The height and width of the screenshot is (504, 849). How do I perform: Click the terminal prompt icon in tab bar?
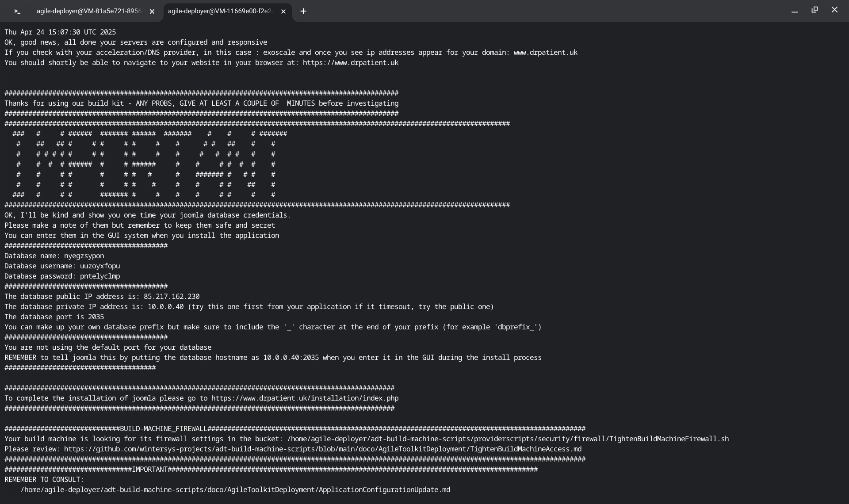point(17,11)
